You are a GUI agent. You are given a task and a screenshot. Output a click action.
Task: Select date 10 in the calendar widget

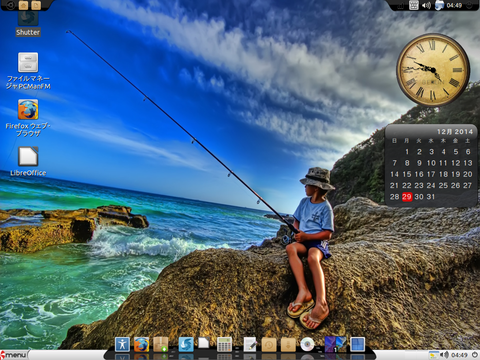click(x=431, y=163)
